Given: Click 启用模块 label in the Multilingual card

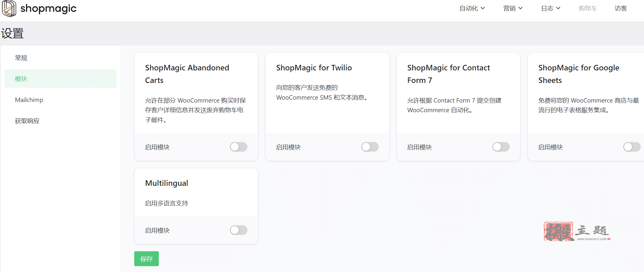Looking at the screenshot, I should coord(157,231).
